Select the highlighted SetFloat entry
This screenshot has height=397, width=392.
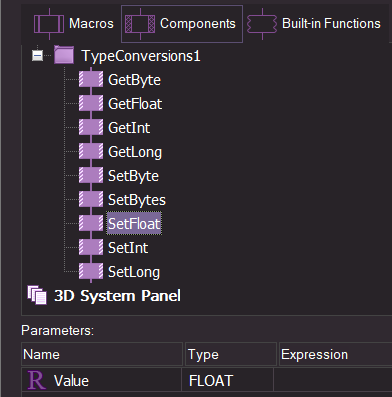(134, 223)
